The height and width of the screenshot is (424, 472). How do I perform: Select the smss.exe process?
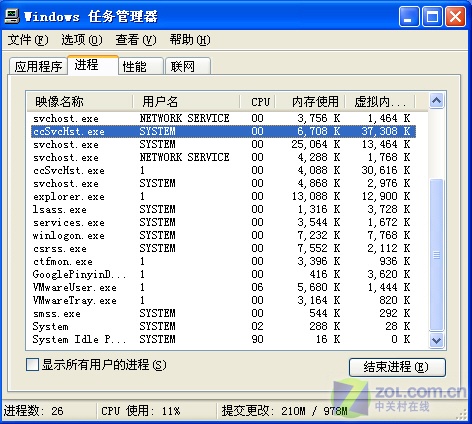click(223, 313)
